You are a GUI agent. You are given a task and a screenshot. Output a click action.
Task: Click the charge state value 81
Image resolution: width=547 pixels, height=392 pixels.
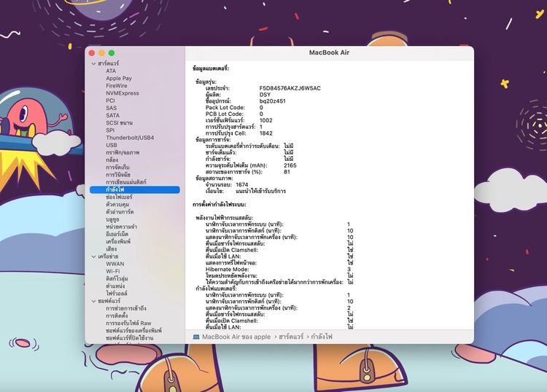287,172
